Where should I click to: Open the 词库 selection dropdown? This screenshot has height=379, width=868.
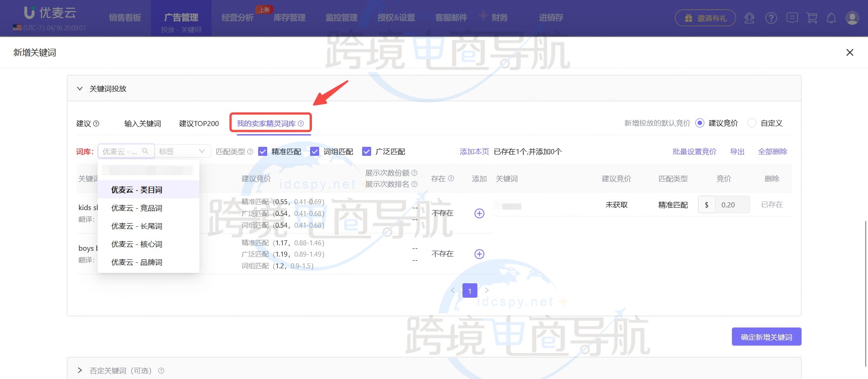(x=126, y=151)
